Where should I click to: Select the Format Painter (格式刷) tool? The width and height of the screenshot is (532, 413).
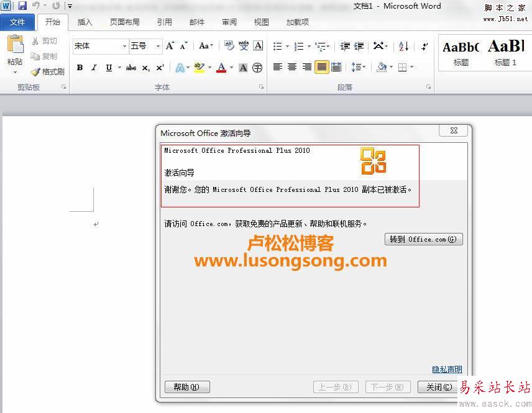coord(48,71)
